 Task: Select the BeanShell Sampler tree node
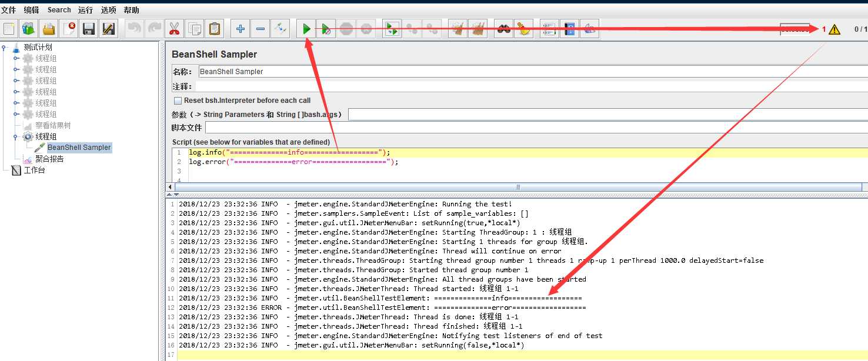pos(79,148)
